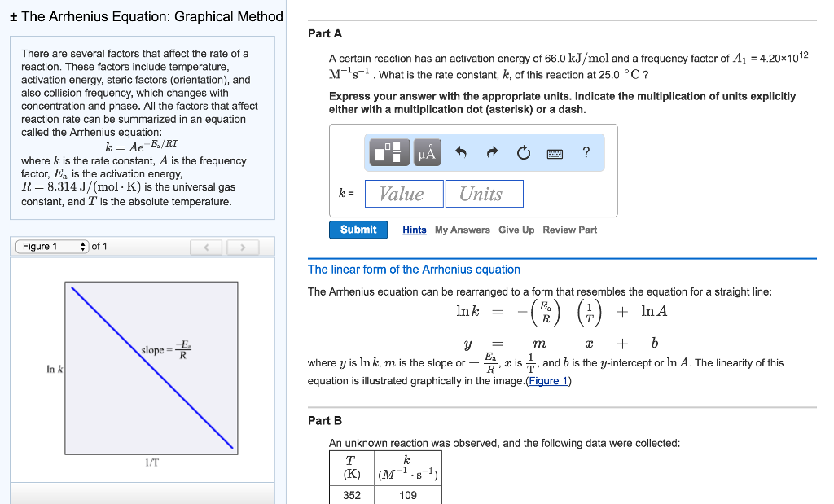The height and width of the screenshot is (504, 834).
Task: Select table cell with k value 109
Action: coord(408,495)
